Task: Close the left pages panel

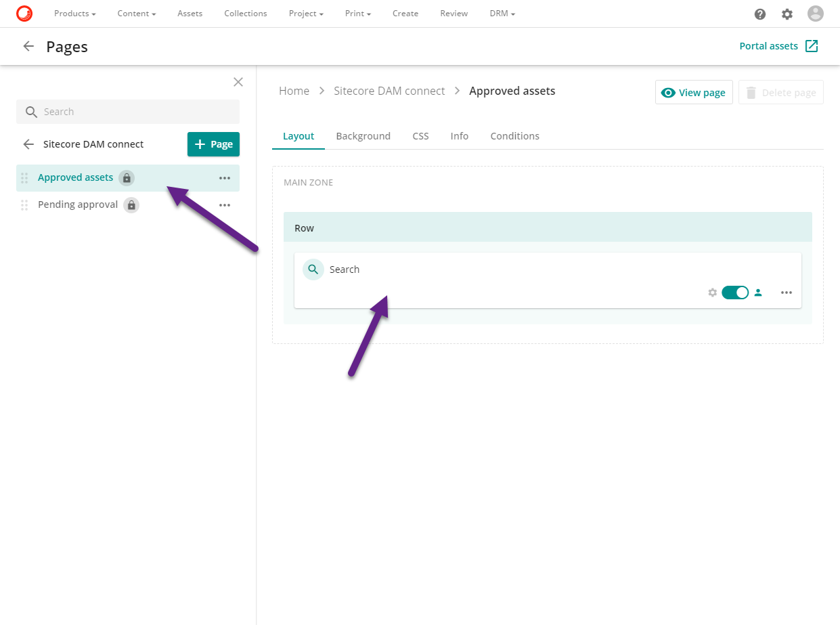Action: pyautogui.click(x=238, y=82)
